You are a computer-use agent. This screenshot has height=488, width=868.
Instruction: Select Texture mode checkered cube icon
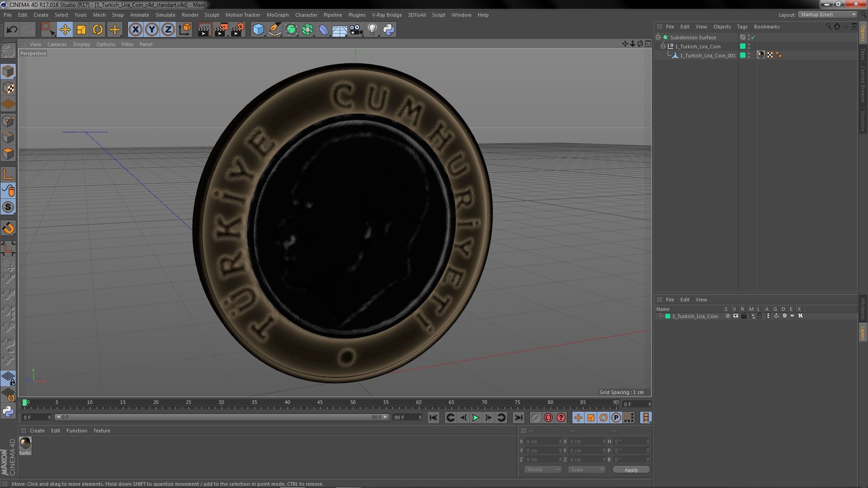click(x=8, y=88)
